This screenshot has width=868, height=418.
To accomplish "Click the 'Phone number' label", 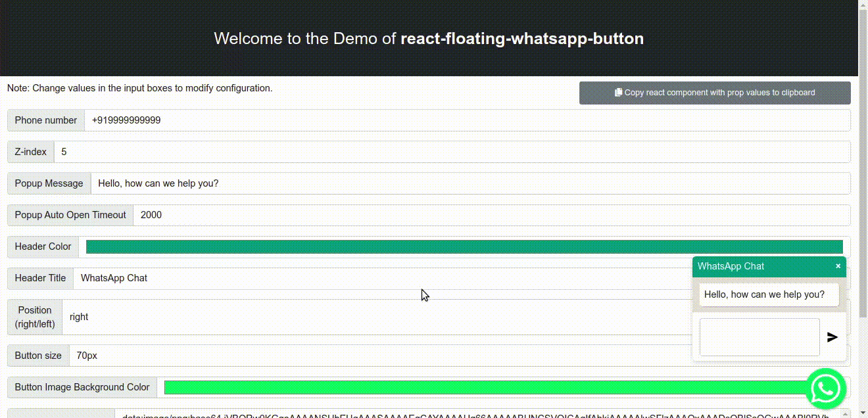I will [x=46, y=120].
